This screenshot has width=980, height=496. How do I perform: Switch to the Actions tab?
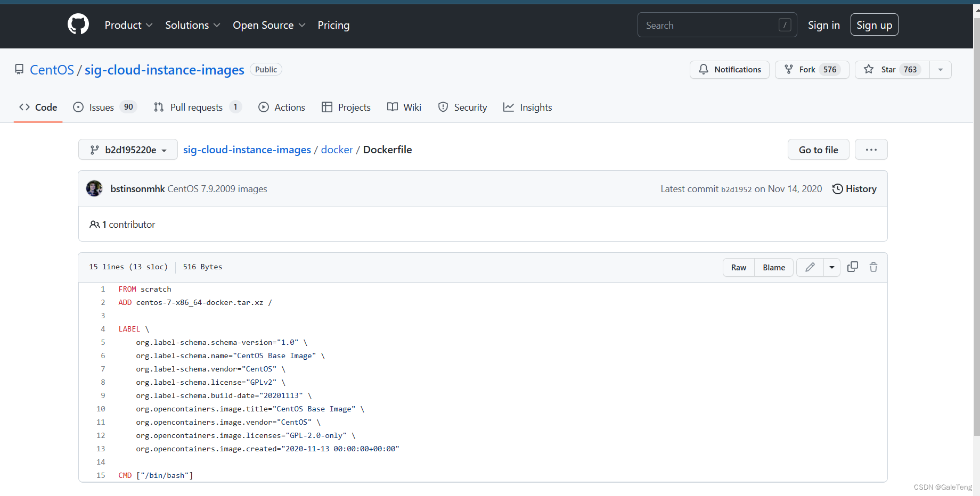coord(282,107)
